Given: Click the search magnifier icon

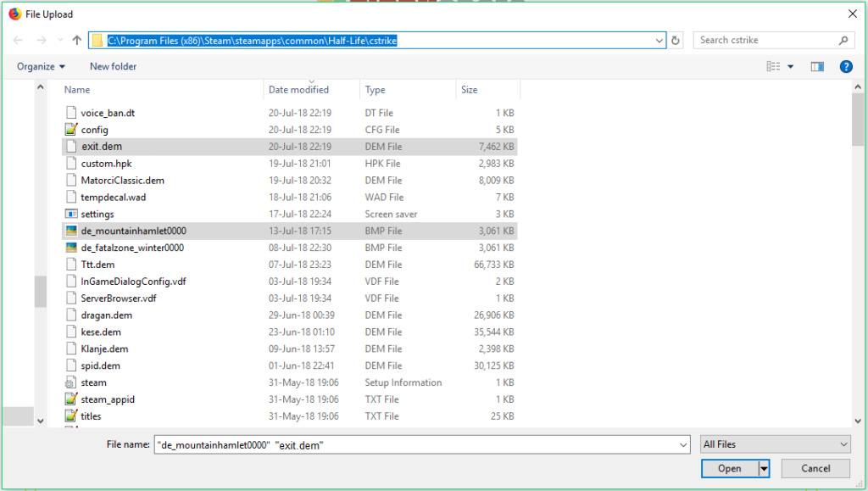Looking at the screenshot, I should 843,40.
